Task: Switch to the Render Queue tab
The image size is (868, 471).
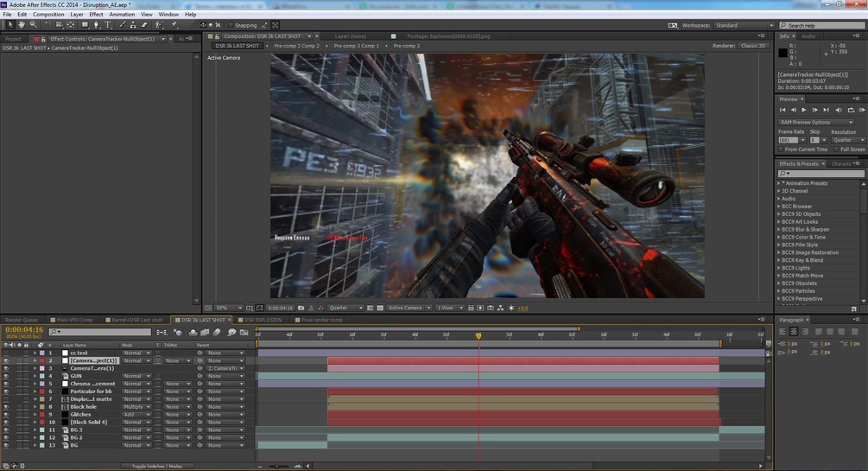Action: pyautogui.click(x=22, y=320)
